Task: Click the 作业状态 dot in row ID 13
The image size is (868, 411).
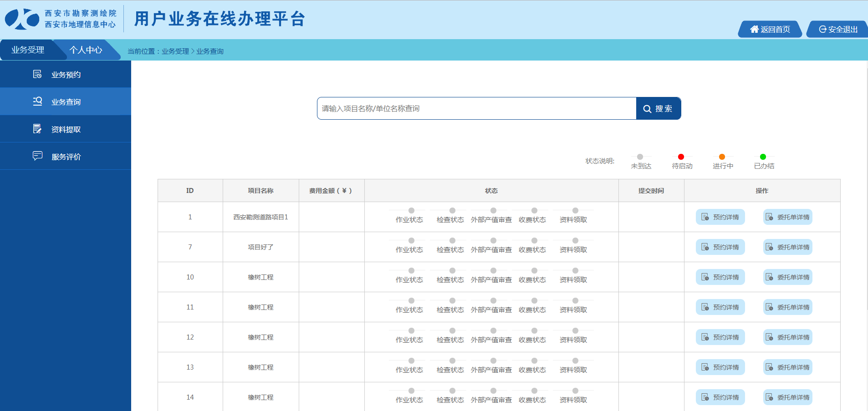Action: click(411, 360)
